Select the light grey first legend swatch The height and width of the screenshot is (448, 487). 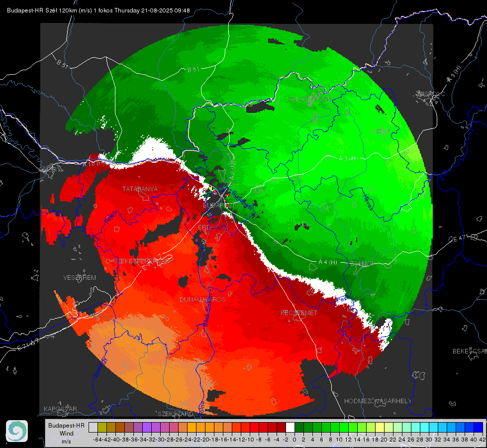[x=93, y=428]
